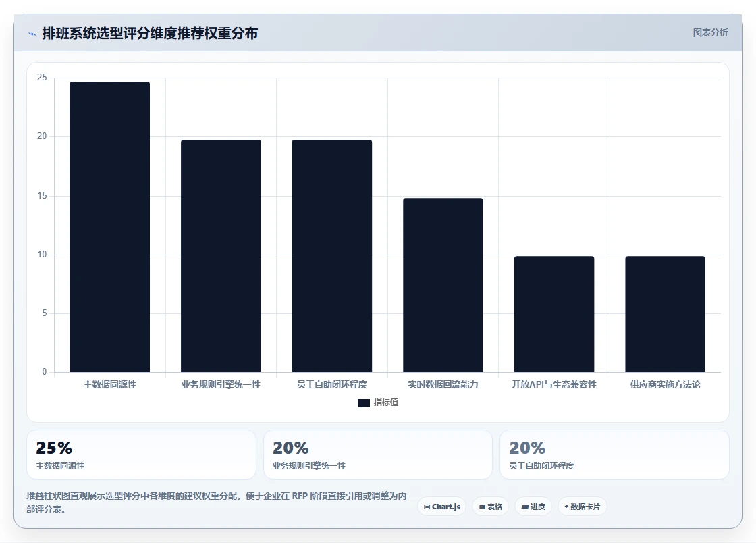
Task: Click the 指标值 legend label
Action: [386, 403]
